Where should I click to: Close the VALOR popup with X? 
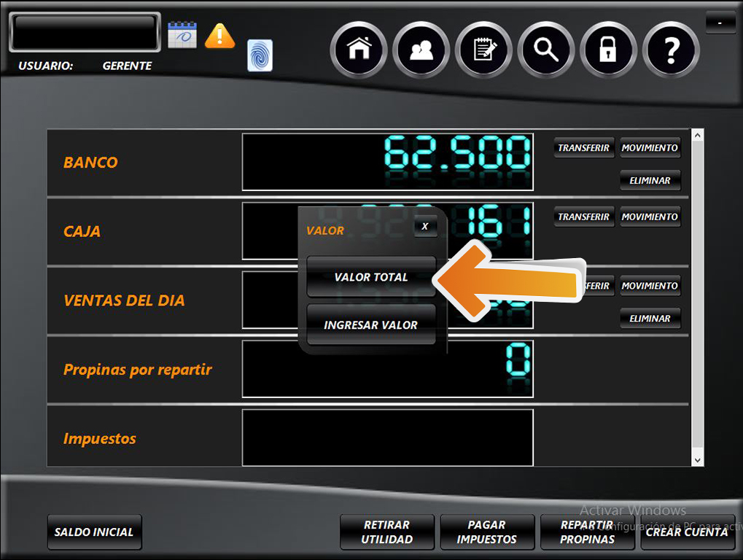point(425,226)
